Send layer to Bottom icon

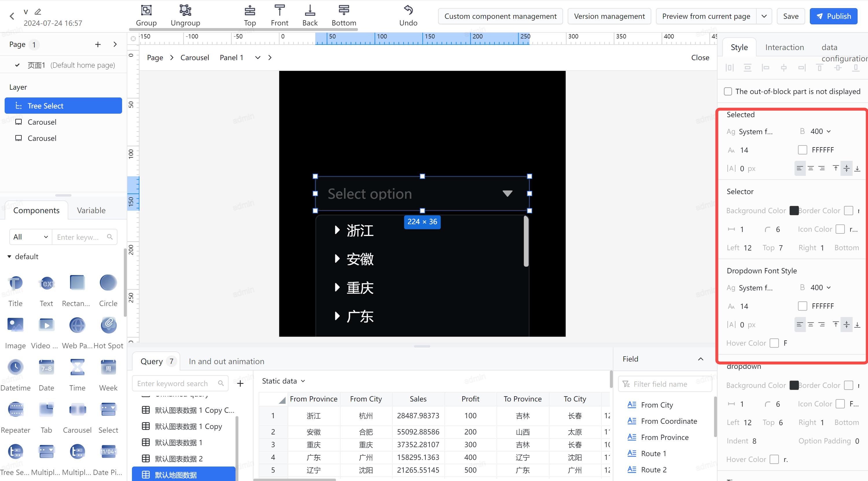pos(344,10)
